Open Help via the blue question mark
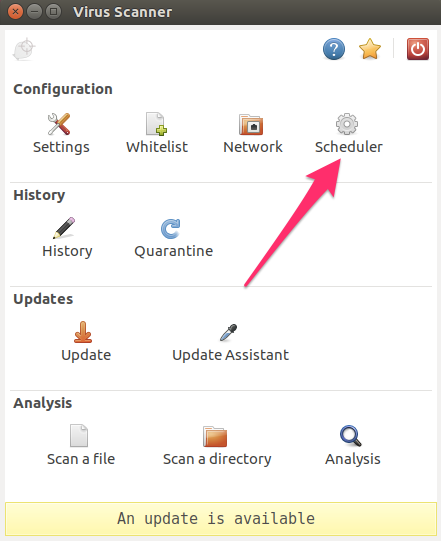Image resolution: width=441 pixels, height=541 pixels. coord(334,49)
